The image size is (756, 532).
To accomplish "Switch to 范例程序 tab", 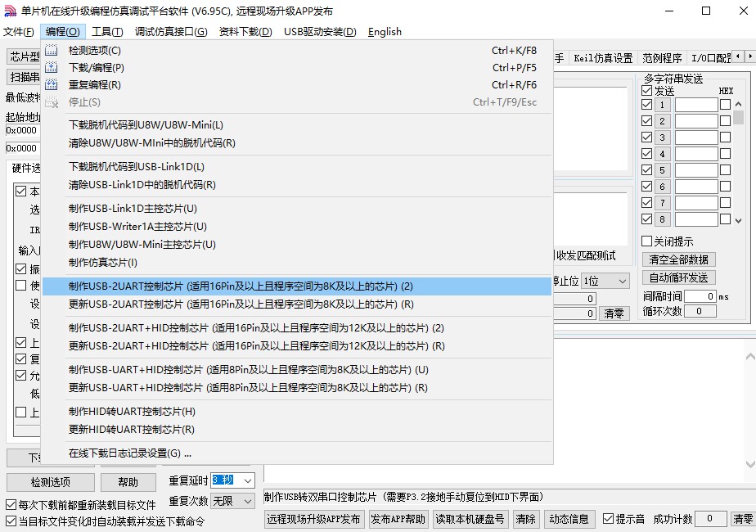I will (x=662, y=58).
